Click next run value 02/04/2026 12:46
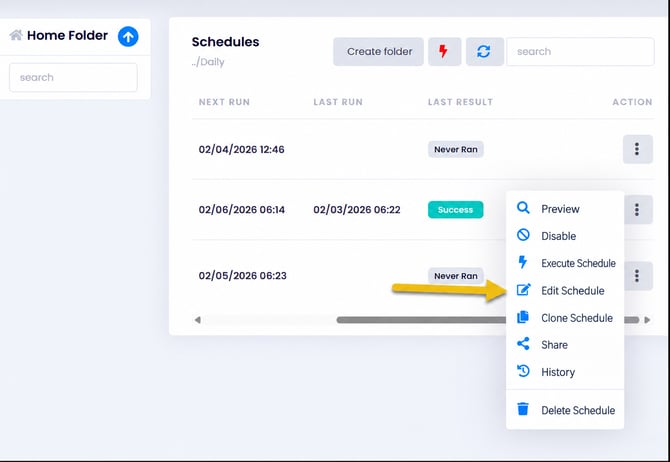The image size is (670, 462). (x=241, y=150)
